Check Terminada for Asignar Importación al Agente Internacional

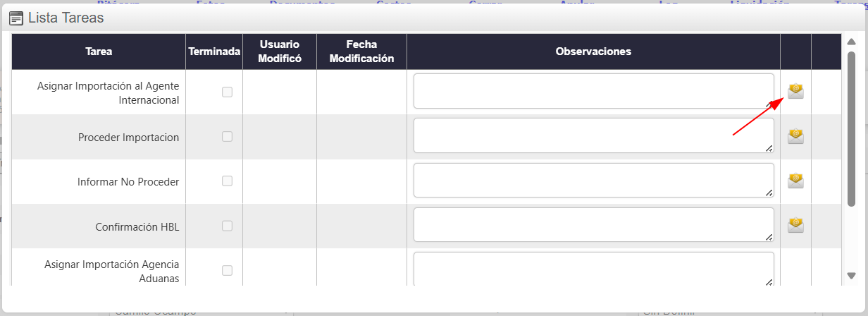click(x=227, y=92)
